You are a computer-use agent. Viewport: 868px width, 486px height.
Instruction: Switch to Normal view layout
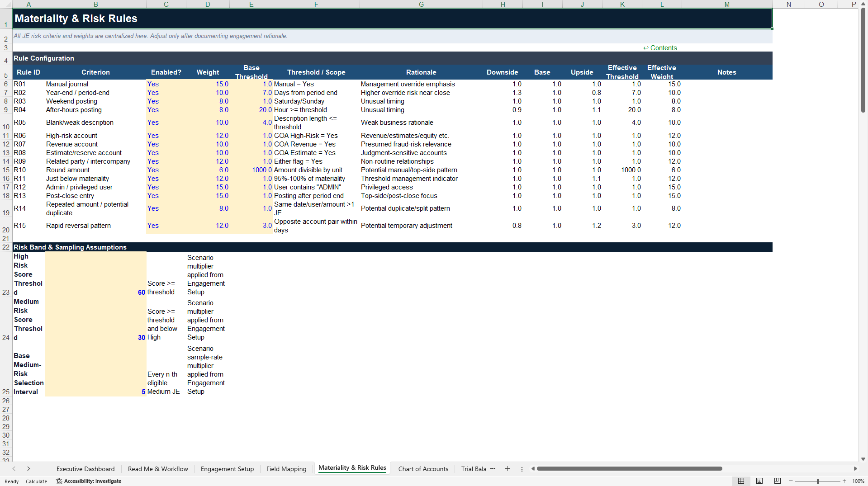tap(741, 481)
